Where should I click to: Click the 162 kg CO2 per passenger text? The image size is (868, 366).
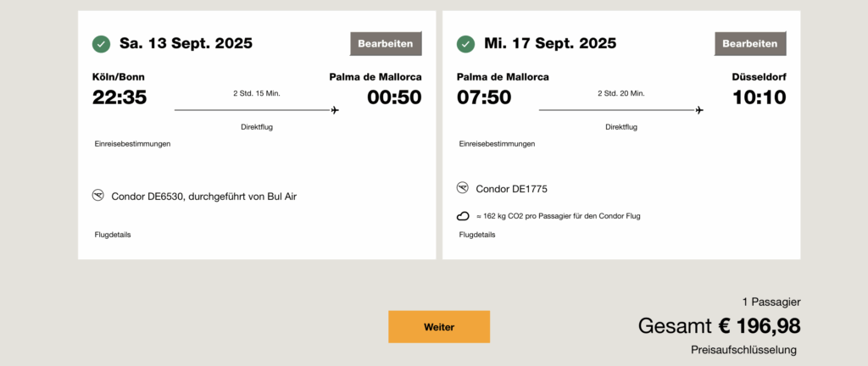click(559, 216)
